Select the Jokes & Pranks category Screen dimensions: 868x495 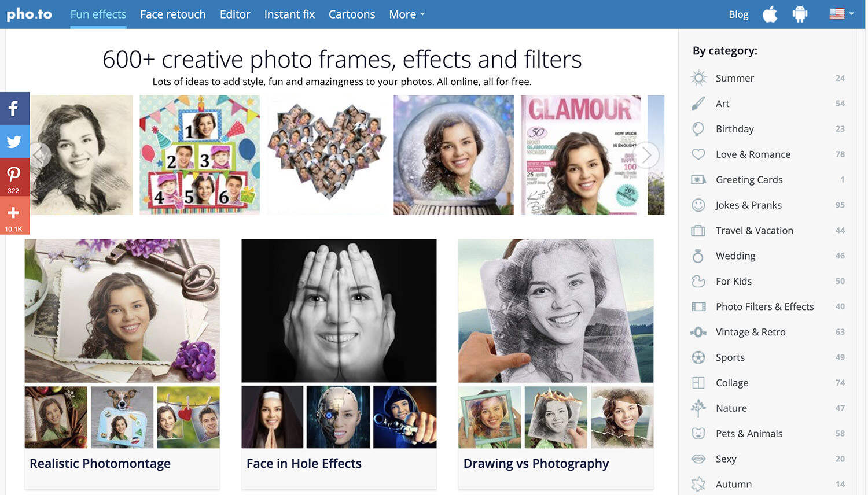tap(748, 205)
